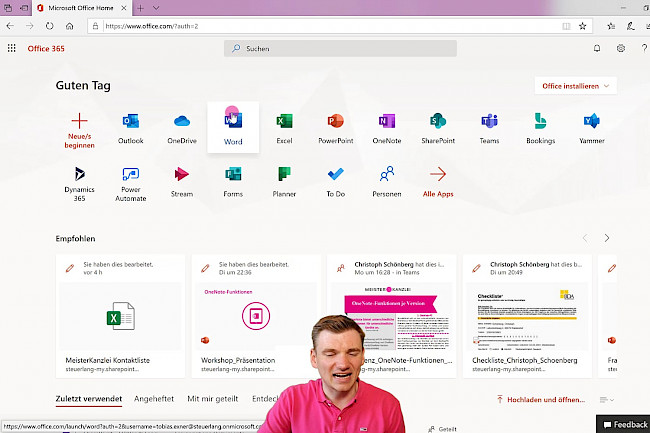Viewport: 650px width, 433px height.
Task: Open the OneNote-Funktionen document card
Action: click(x=392, y=316)
